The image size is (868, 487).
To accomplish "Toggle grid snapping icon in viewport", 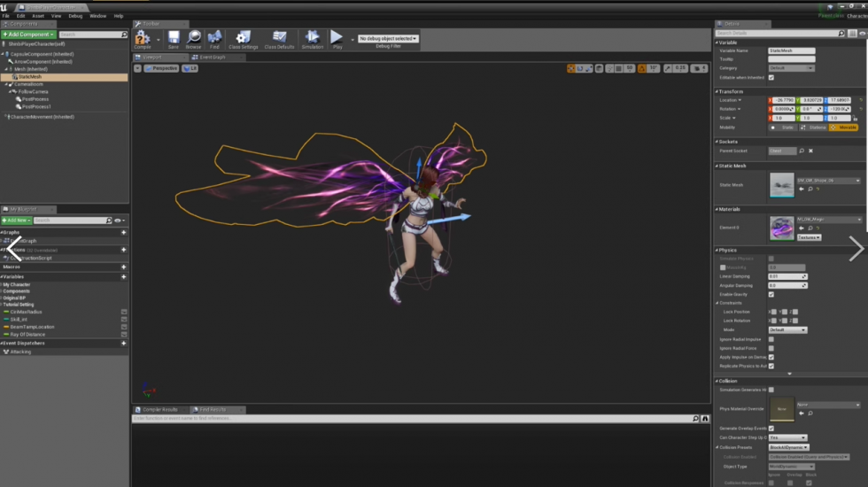I will pyautogui.click(x=619, y=68).
